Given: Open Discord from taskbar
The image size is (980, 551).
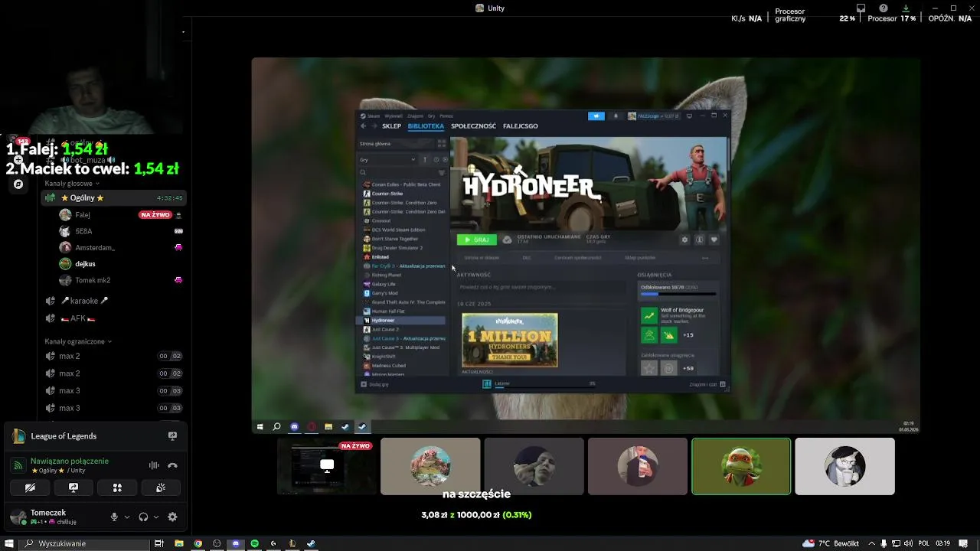Looking at the screenshot, I should [236, 543].
